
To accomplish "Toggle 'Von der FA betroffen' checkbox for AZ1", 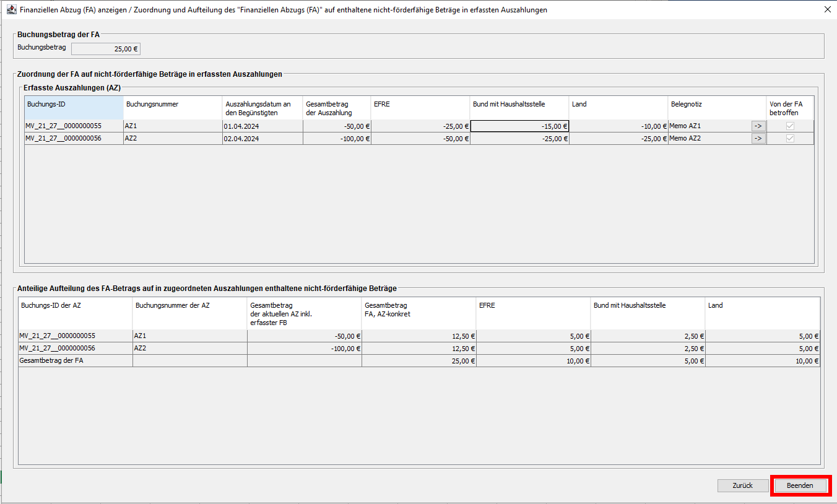I will pyautogui.click(x=790, y=126).
